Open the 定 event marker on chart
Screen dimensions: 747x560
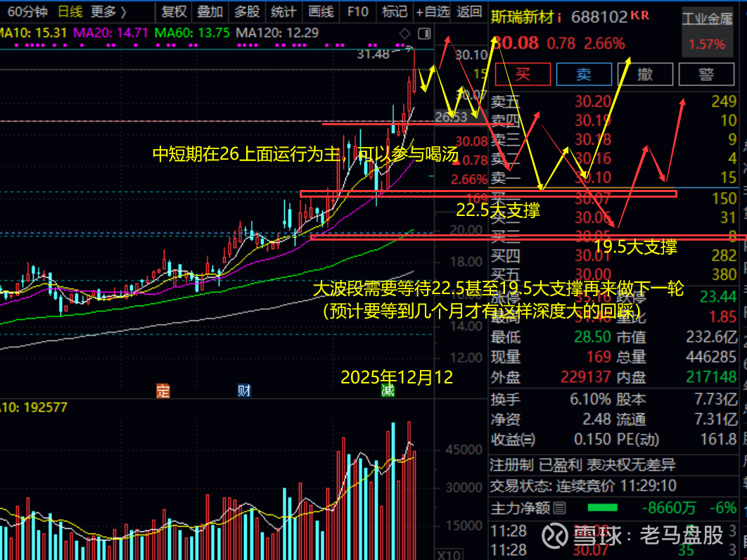click(x=163, y=391)
